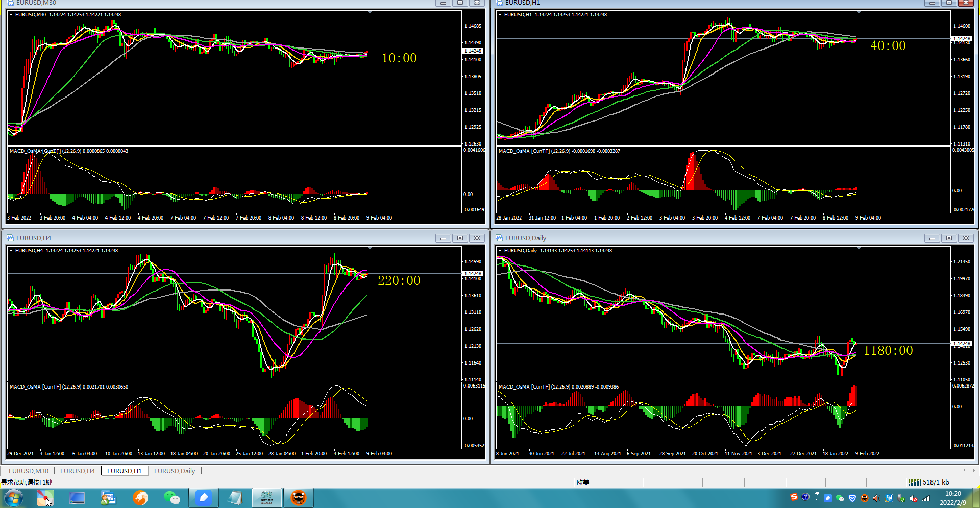Open the notepad icon in taskbar
This screenshot has width=980, height=508.
tap(235, 497)
